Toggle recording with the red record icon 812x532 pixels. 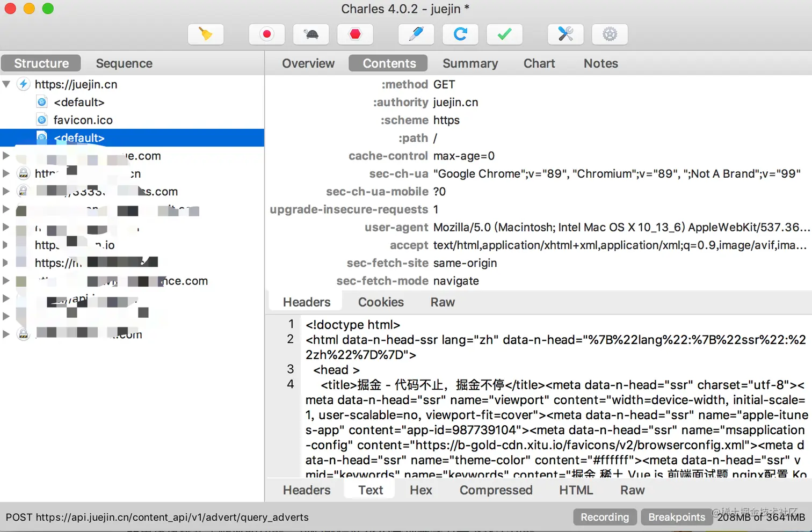[x=267, y=34]
